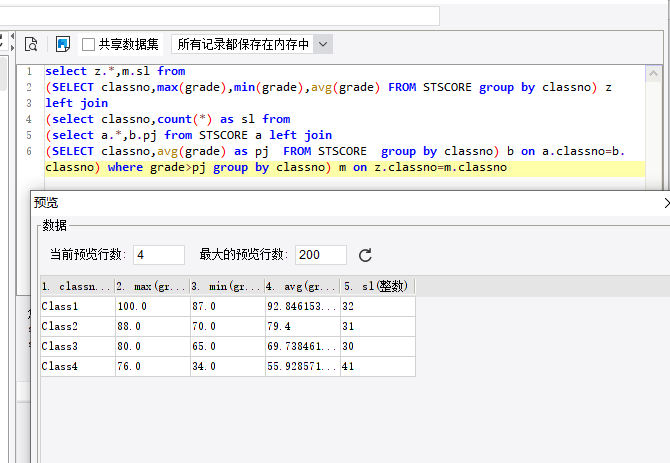Click 'count(*)' on SQL line 4
The height and width of the screenshot is (463, 670).
coord(185,119)
